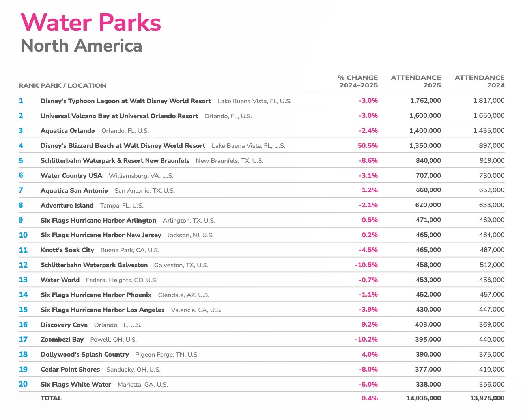The height and width of the screenshot is (420, 523).
Task: Select 'Schlitterbahn Waterpark & Resort New Braunfels'
Action: coord(115,161)
